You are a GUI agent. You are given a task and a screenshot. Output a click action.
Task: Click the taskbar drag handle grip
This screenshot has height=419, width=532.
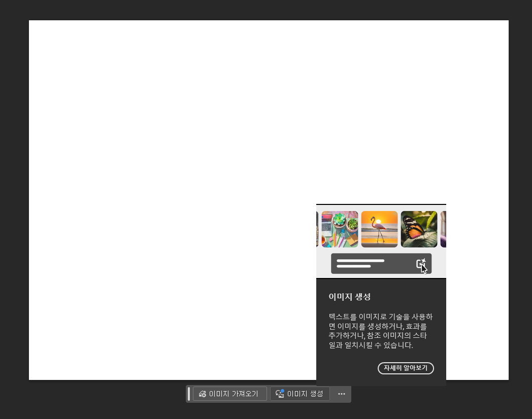189,394
